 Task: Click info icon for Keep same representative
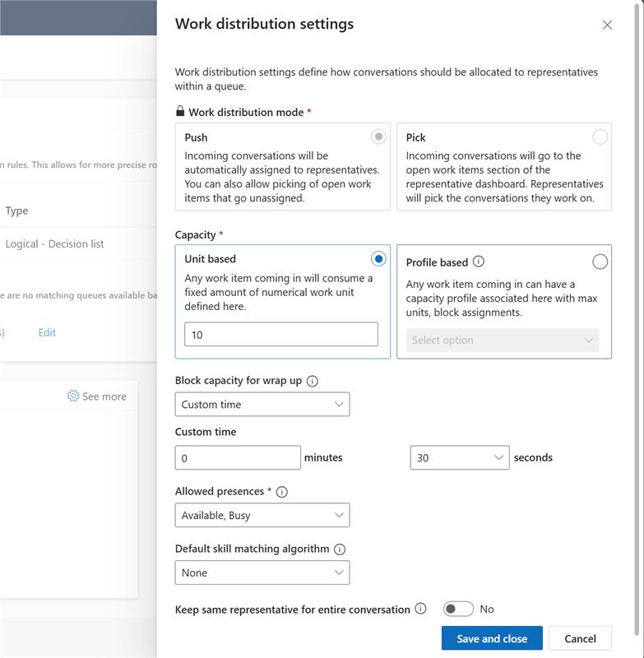tap(421, 609)
